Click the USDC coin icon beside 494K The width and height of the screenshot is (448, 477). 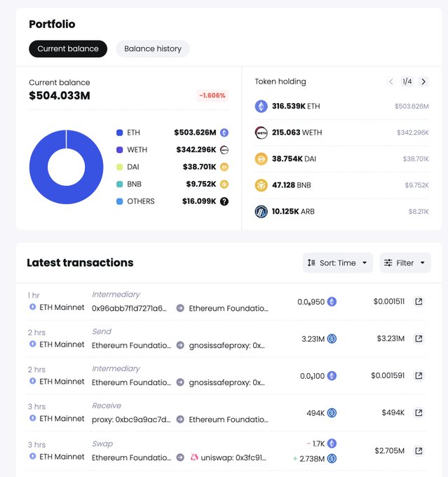332,412
